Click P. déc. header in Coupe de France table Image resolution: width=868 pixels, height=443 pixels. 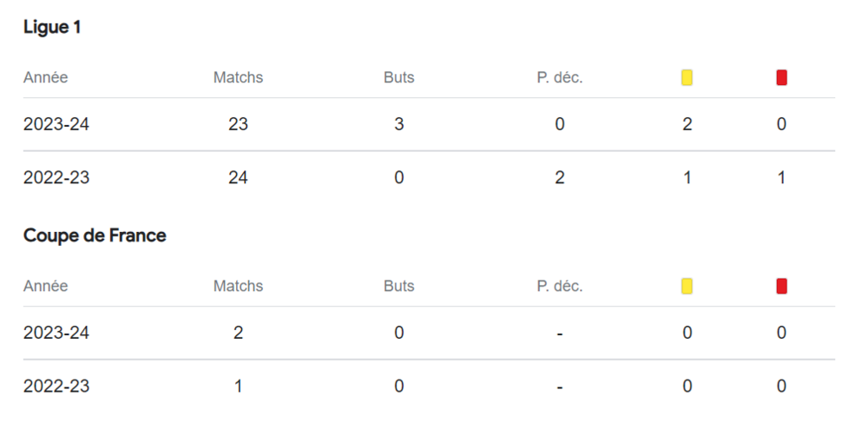pyautogui.click(x=559, y=286)
